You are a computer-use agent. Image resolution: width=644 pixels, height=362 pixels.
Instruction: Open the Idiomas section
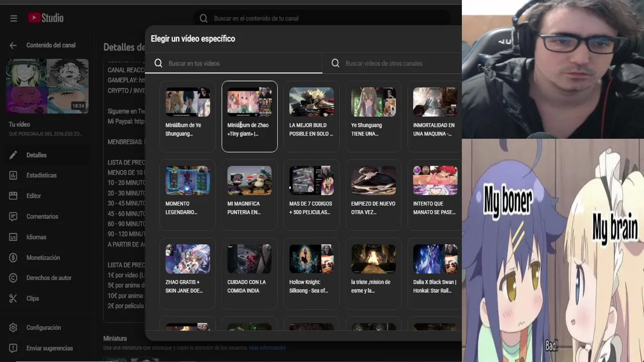click(46, 237)
